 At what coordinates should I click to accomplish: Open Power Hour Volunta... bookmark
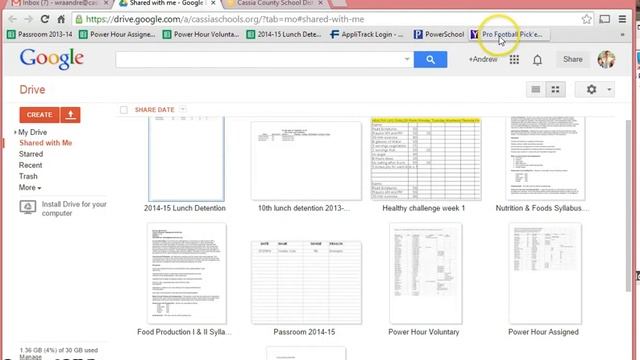pos(201,35)
